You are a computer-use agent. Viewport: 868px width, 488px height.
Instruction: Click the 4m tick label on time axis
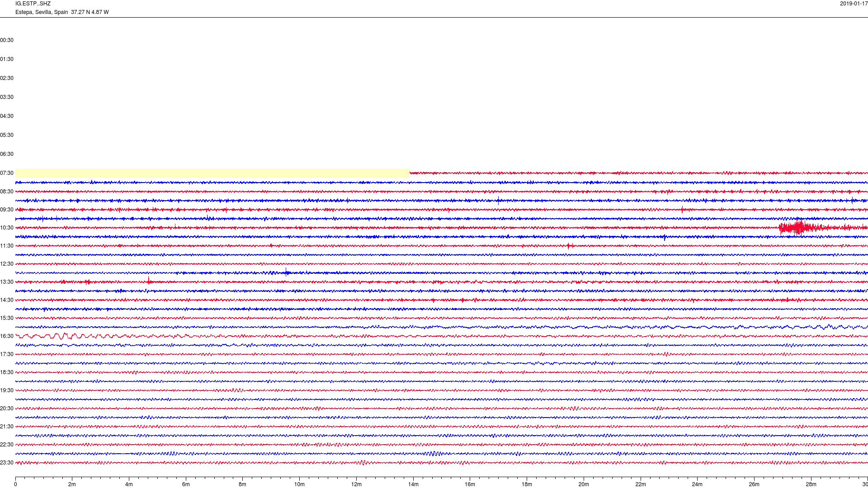129,484
